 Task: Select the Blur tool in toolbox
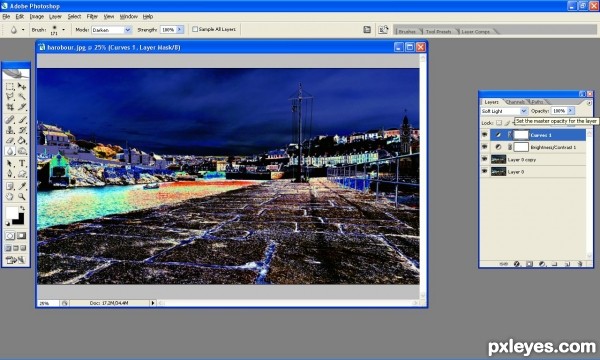(x=10, y=151)
